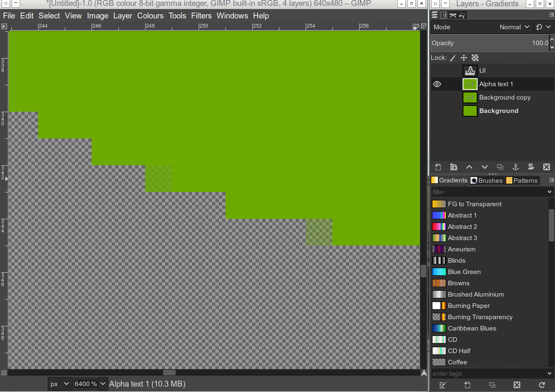Open the layer Mode dropdown showing Normal

pyautogui.click(x=482, y=27)
